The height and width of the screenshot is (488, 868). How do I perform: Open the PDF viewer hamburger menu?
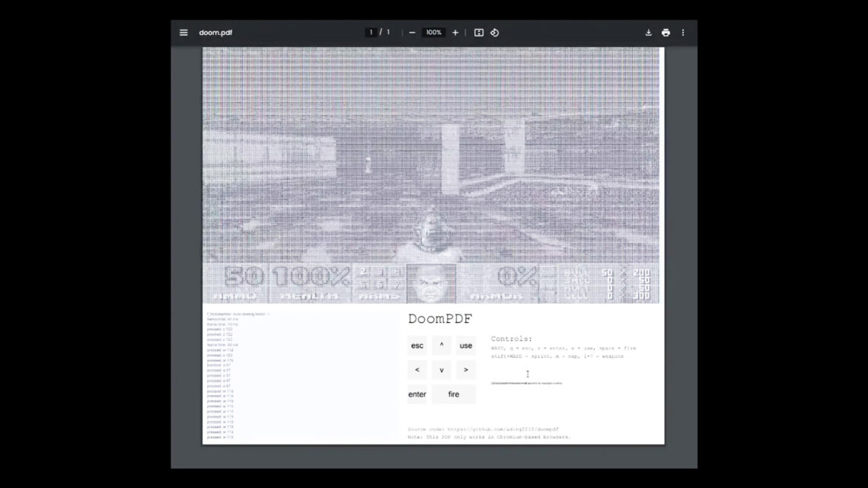pos(183,33)
